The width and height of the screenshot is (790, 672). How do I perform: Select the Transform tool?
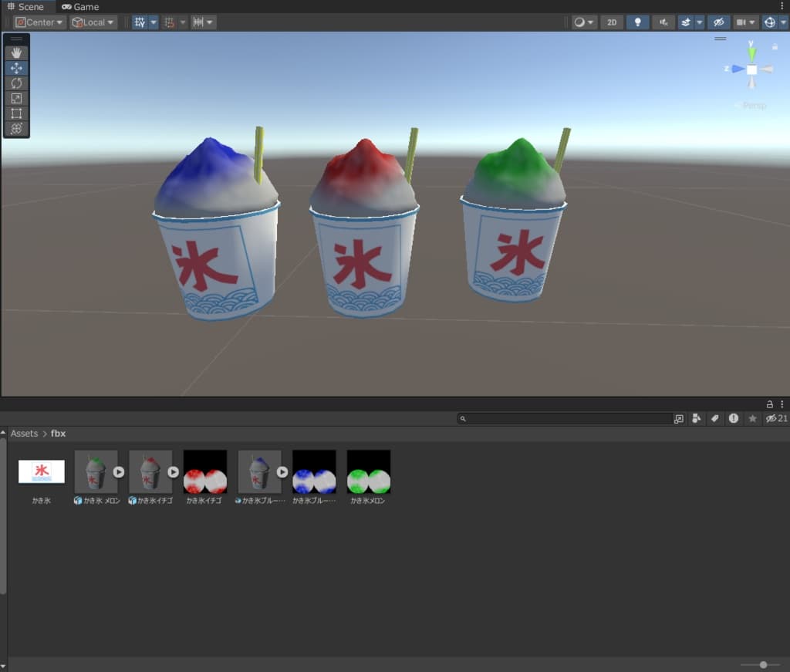16,128
